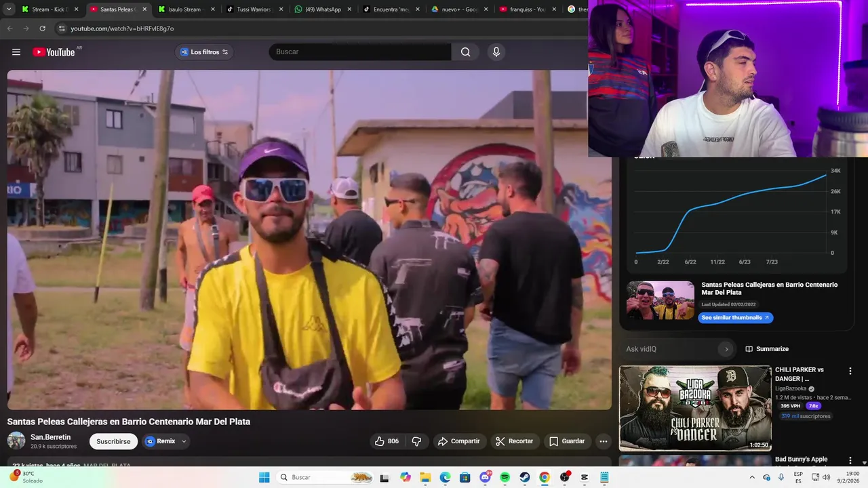Switch to nuevo+ Google Drive tab
The width and height of the screenshot is (868, 488).
[459, 9]
